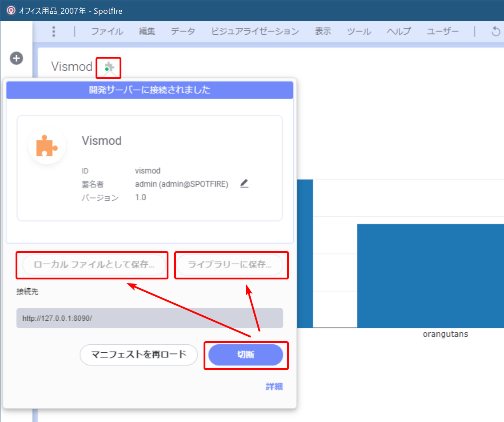Click the connection URL field http://127.0.0.1:8090/

[150, 318]
